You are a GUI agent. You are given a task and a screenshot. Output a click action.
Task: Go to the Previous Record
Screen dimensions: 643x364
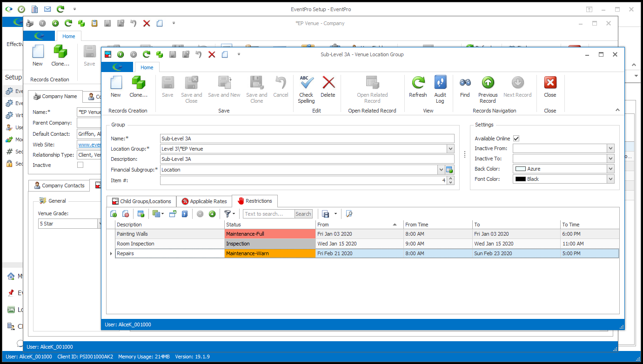(x=488, y=89)
